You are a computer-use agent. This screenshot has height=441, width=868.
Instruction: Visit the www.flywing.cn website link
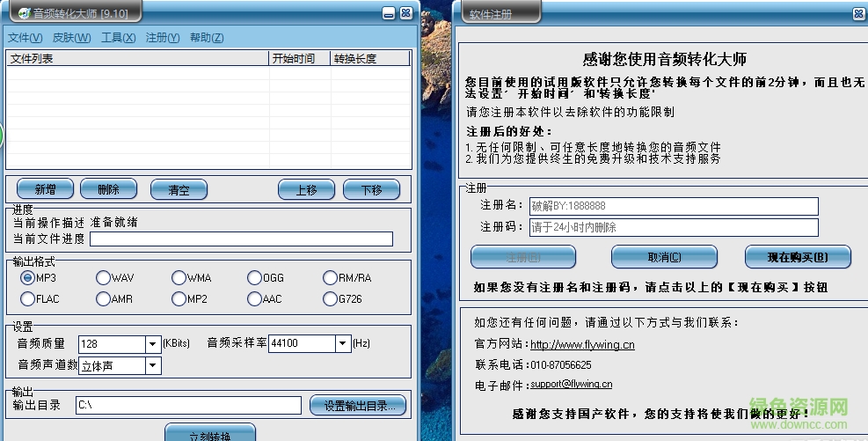pyautogui.click(x=582, y=344)
